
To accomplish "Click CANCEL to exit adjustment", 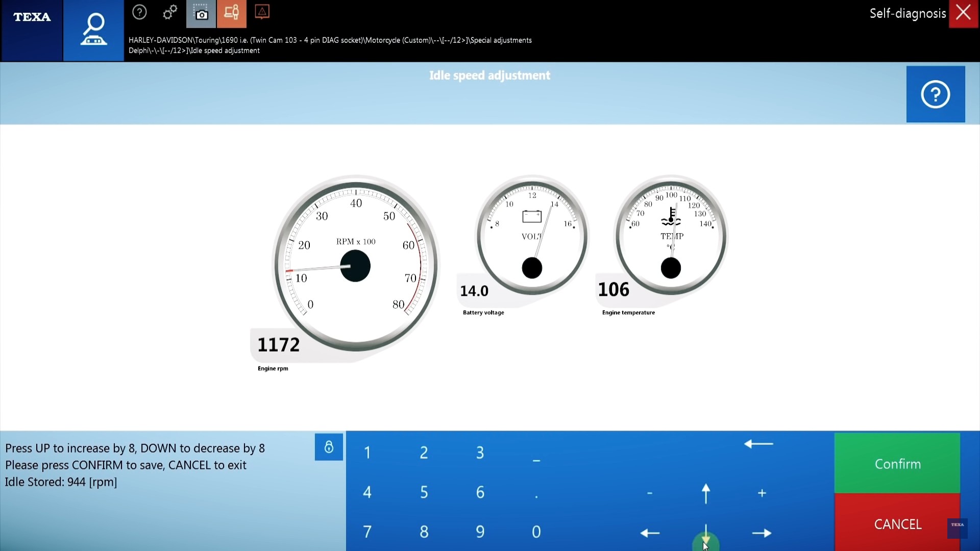I will 897,524.
